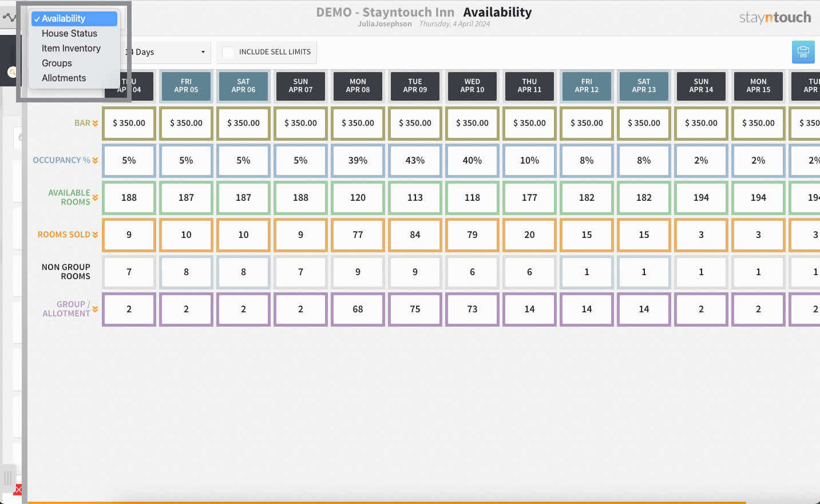The image size is (820, 504).
Task: Select Availability in the view menu
Action: 74,19
